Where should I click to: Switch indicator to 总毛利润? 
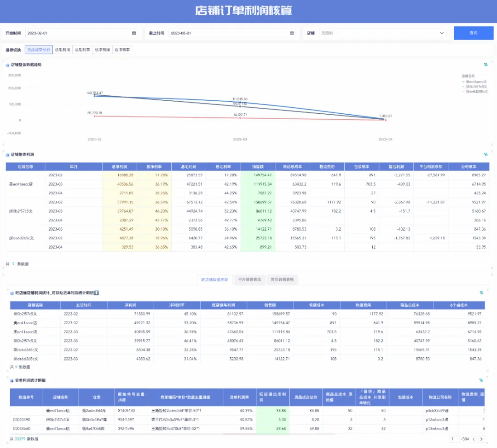pyautogui.click(x=62, y=50)
